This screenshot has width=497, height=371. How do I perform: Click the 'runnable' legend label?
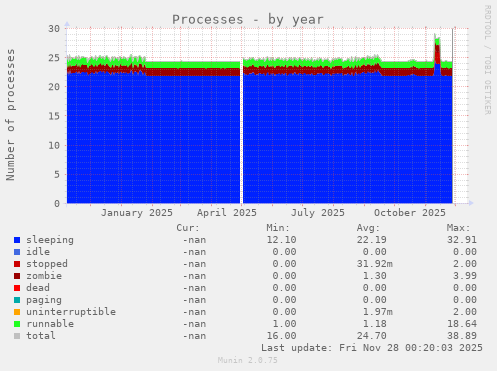click(50, 324)
